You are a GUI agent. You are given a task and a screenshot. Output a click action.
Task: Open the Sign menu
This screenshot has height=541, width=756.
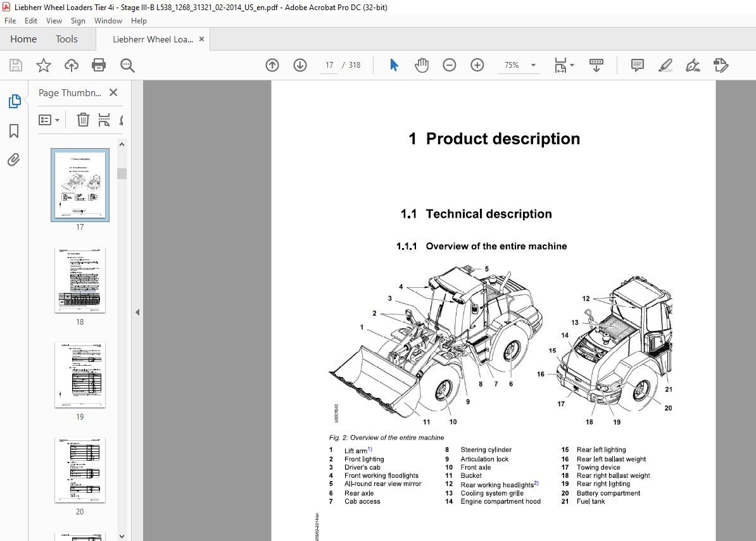click(78, 21)
